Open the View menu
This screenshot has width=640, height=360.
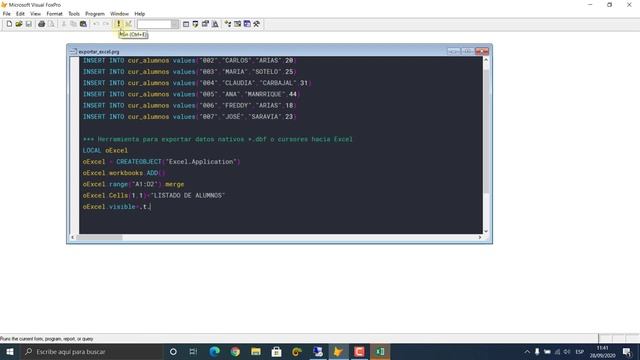tap(35, 14)
